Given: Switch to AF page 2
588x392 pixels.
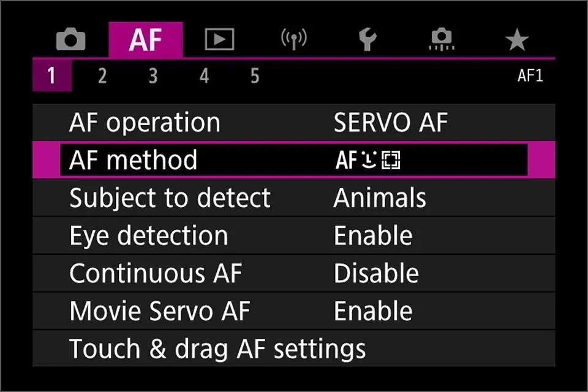Looking at the screenshot, I should coord(102,76).
